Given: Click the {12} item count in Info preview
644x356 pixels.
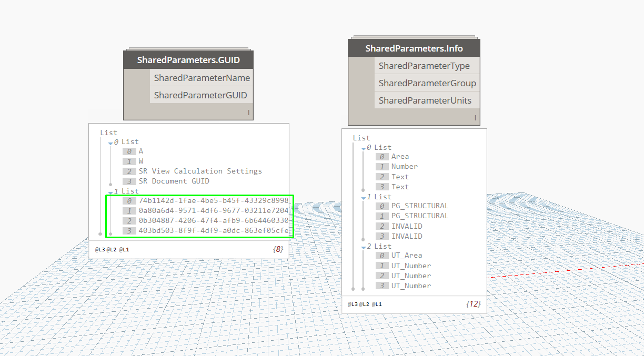Looking at the screenshot, I should pyautogui.click(x=473, y=304).
